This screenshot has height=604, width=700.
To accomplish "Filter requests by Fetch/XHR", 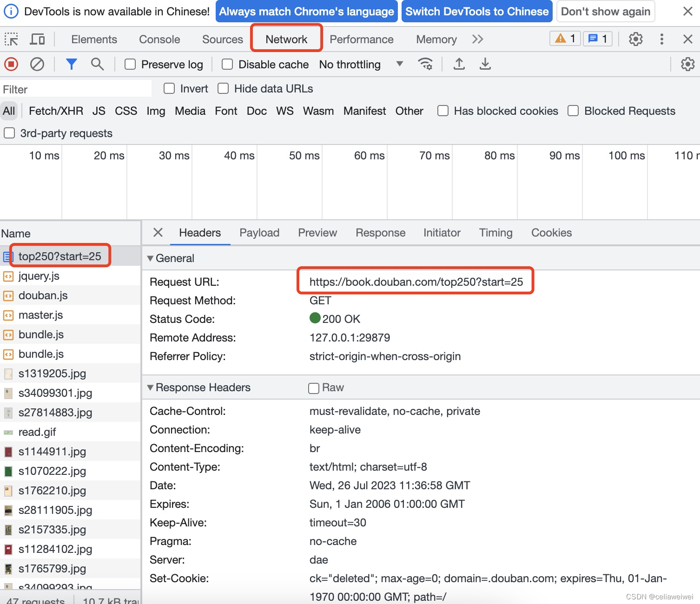I will (56, 111).
